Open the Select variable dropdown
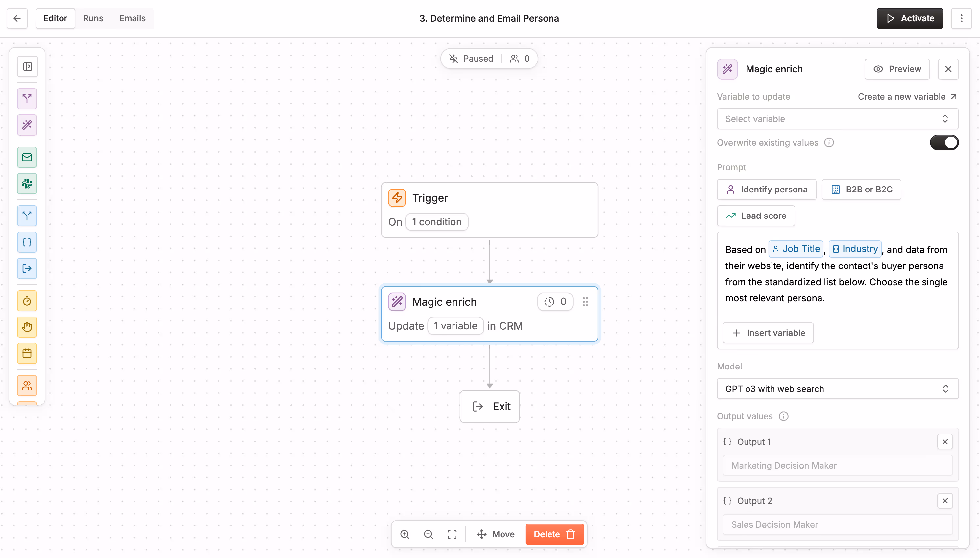Screen dimensions: 980x558 pos(837,119)
